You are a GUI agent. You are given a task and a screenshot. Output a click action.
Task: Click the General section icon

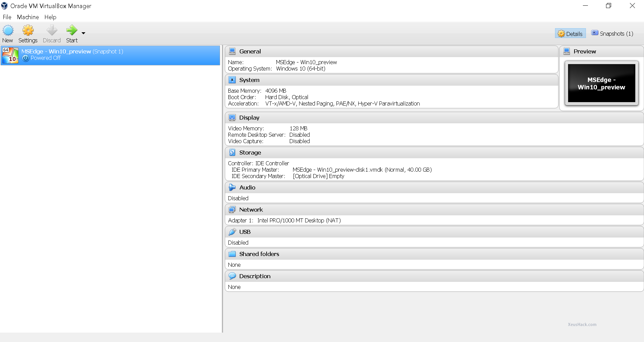click(x=232, y=51)
